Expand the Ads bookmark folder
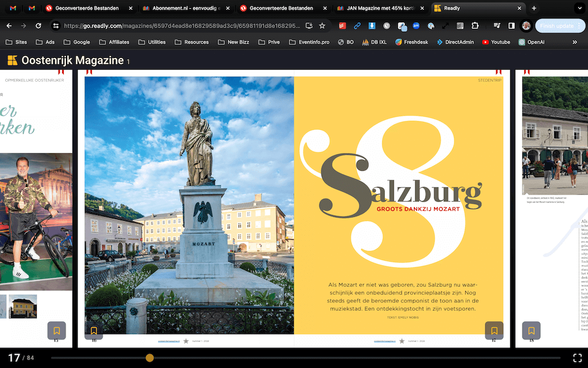 click(x=45, y=42)
